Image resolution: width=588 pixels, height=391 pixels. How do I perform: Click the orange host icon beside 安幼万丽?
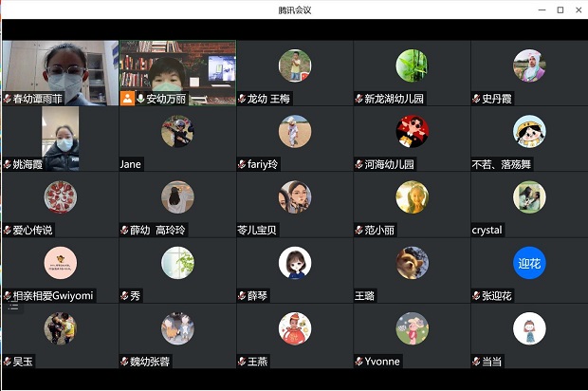(x=127, y=99)
